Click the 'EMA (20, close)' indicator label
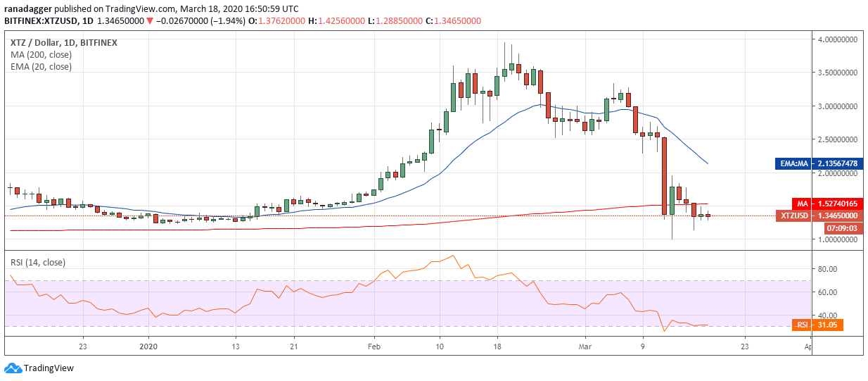 [40, 67]
